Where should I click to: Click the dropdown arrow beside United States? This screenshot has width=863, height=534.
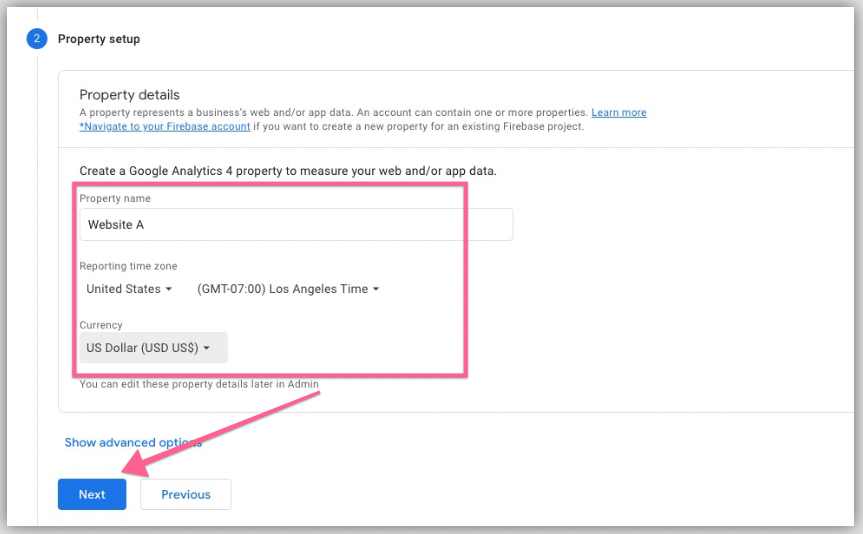(x=169, y=290)
